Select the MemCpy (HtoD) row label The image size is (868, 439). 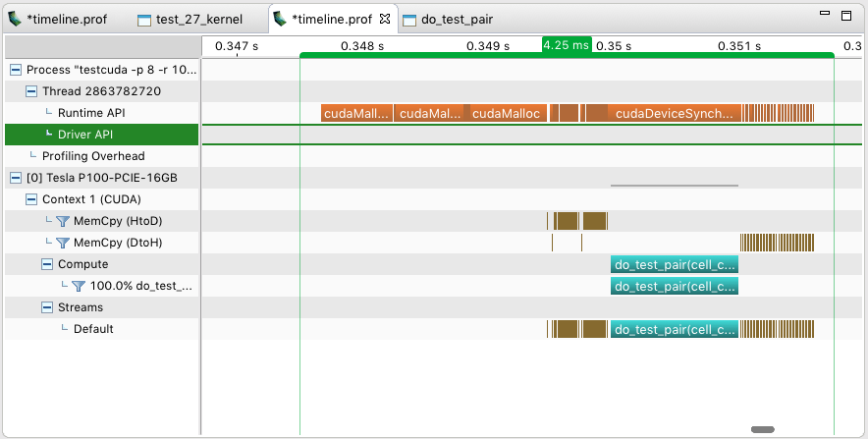point(118,221)
